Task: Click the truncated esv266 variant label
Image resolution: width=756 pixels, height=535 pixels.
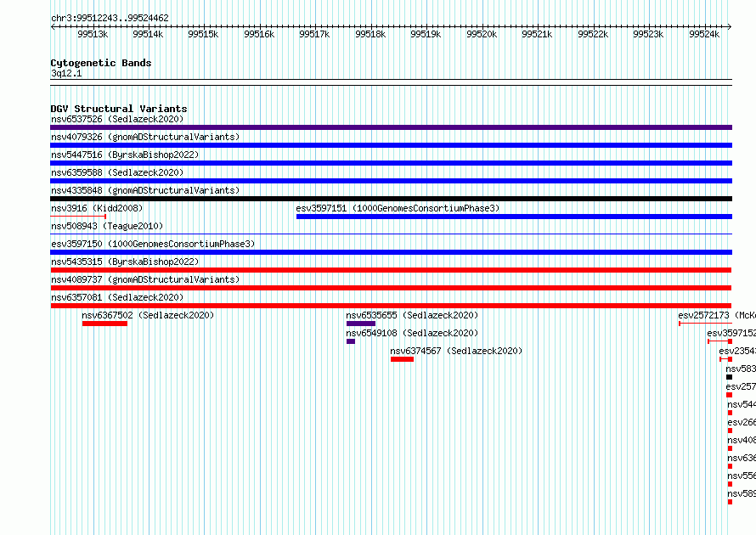Action: point(742,422)
